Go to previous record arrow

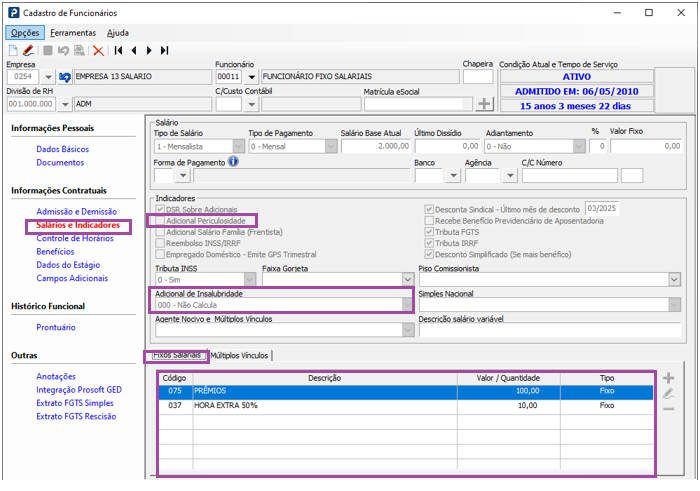[134, 50]
